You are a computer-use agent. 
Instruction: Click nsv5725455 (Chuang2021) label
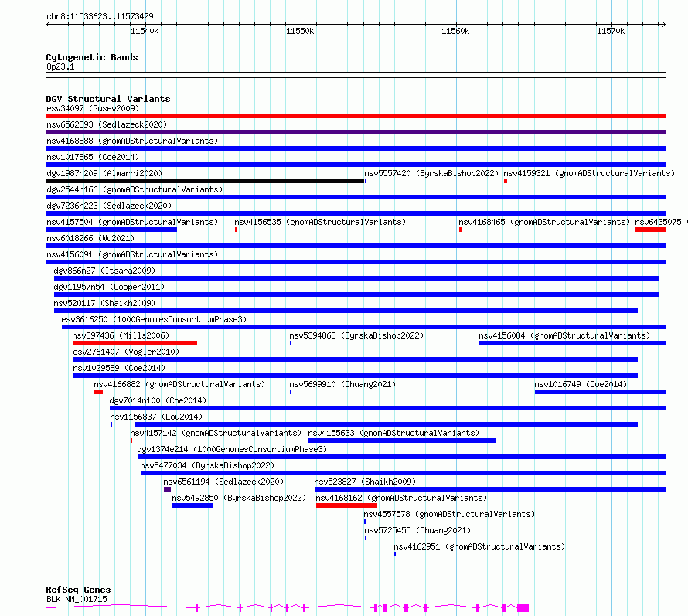click(417, 530)
